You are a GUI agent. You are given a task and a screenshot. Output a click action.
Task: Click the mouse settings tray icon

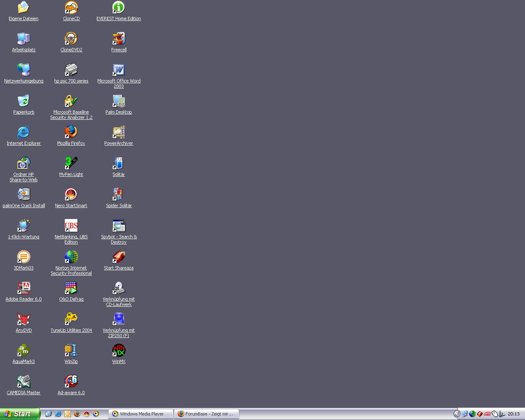point(495,414)
